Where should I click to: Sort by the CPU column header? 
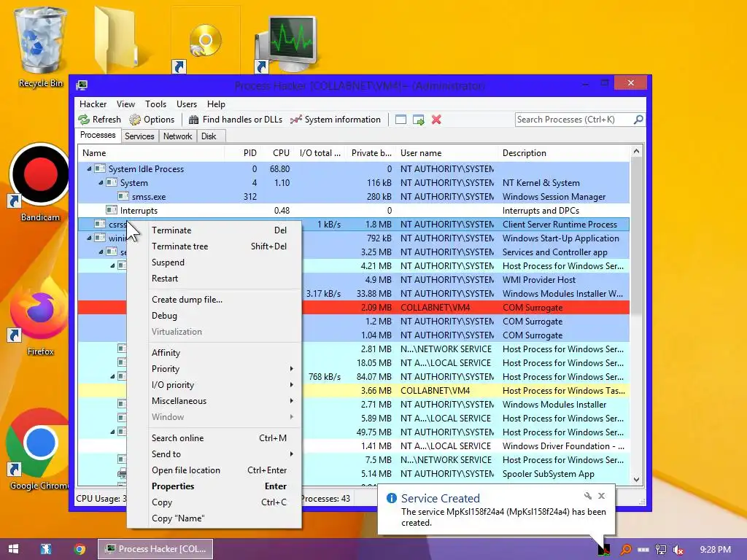coord(276,153)
